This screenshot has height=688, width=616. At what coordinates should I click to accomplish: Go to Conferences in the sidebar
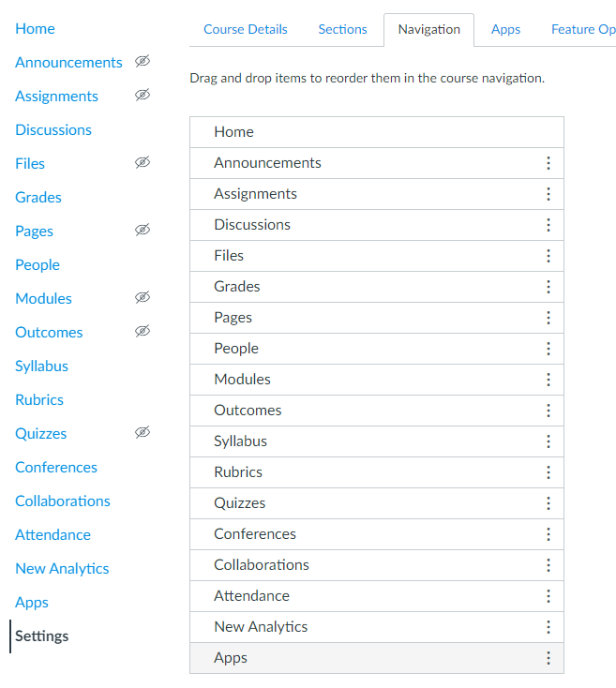pos(56,467)
